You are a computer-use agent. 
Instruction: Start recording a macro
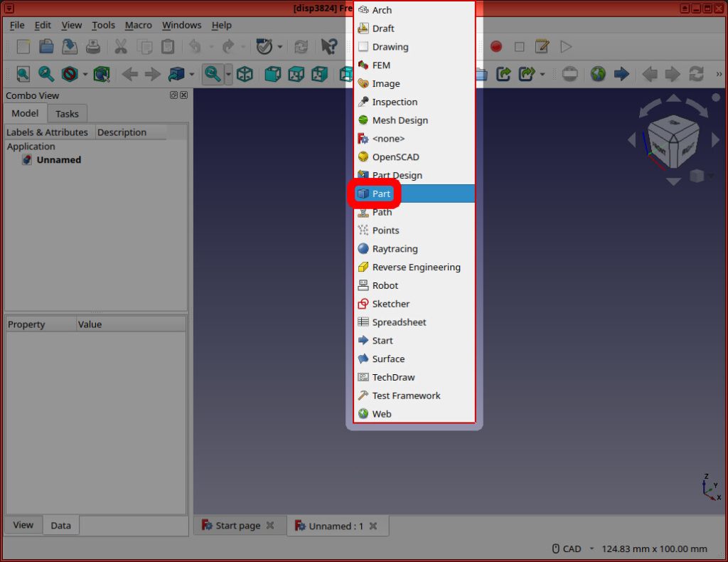tap(496, 46)
